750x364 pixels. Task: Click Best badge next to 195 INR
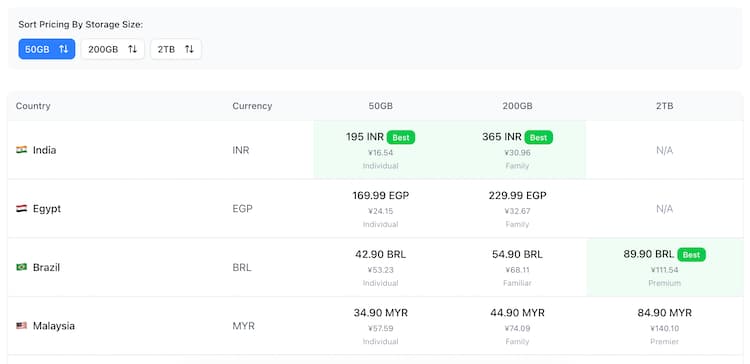[401, 138]
